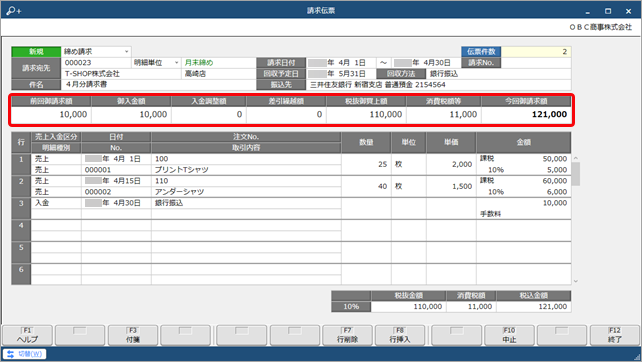Image resolution: width=642 pixels, height=362 pixels.
Task: Click 税抜金額 total 110,000 in footer
Action: pos(408,307)
